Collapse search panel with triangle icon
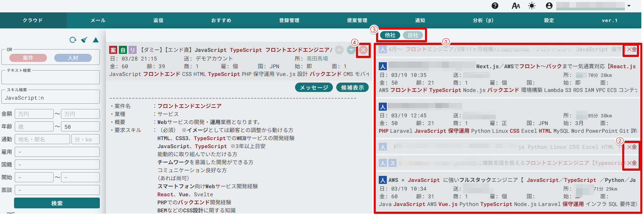This screenshot has height=215, width=644. [96, 40]
